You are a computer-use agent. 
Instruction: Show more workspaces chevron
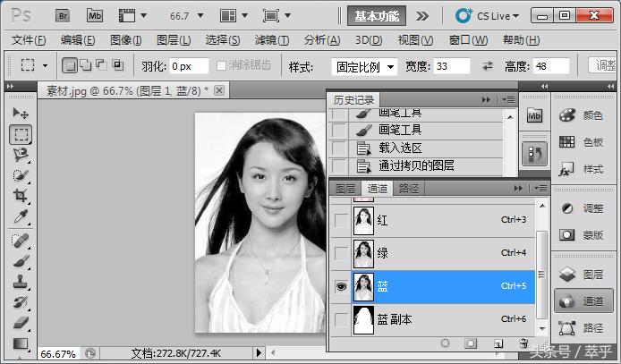[x=422, y=16]
